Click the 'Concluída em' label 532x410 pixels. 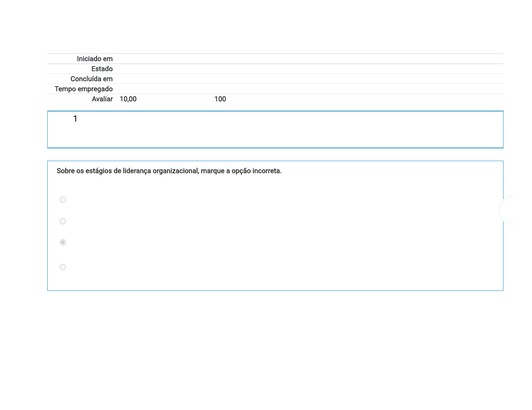coord(92,79)
